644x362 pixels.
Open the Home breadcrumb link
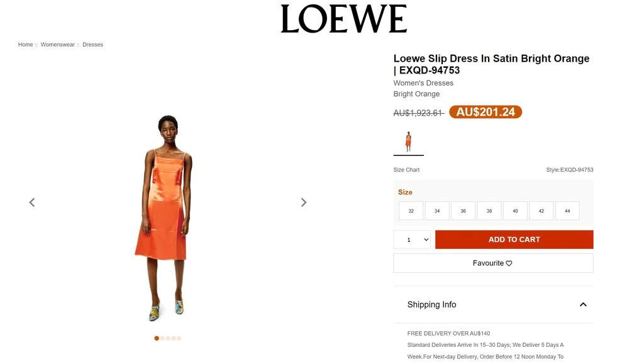[25, 45]
